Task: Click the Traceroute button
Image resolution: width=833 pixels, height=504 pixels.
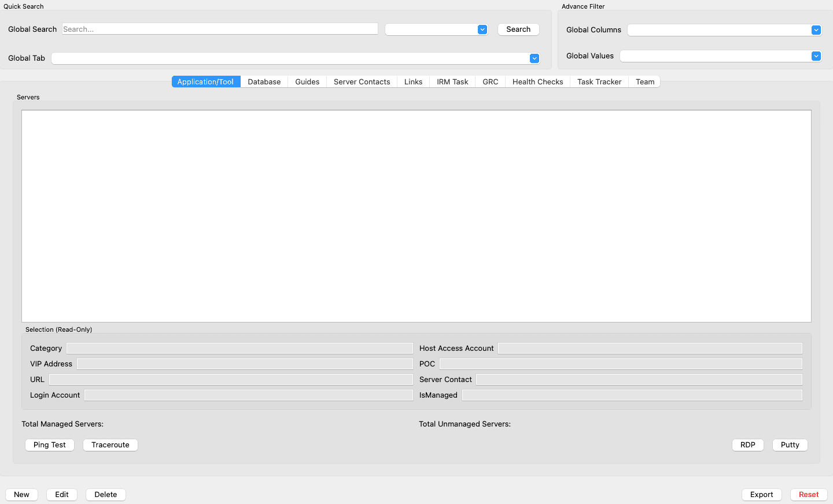Action: (110, 445)
